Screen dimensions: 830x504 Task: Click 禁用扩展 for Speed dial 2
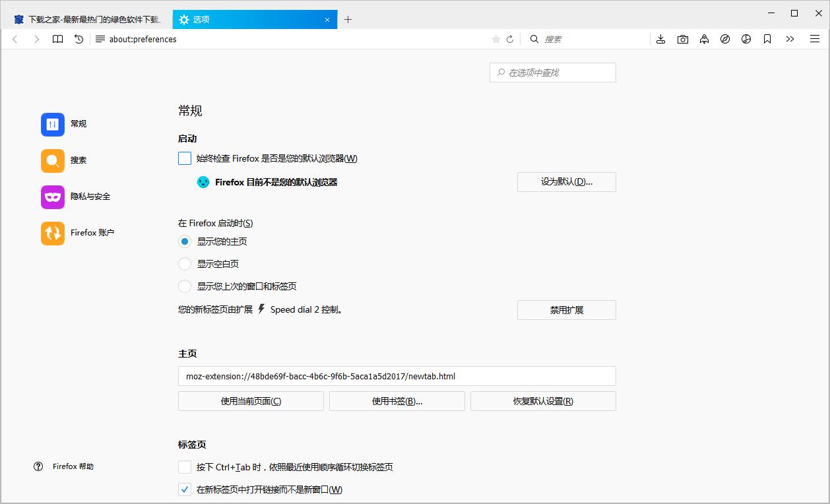point(566,309)
